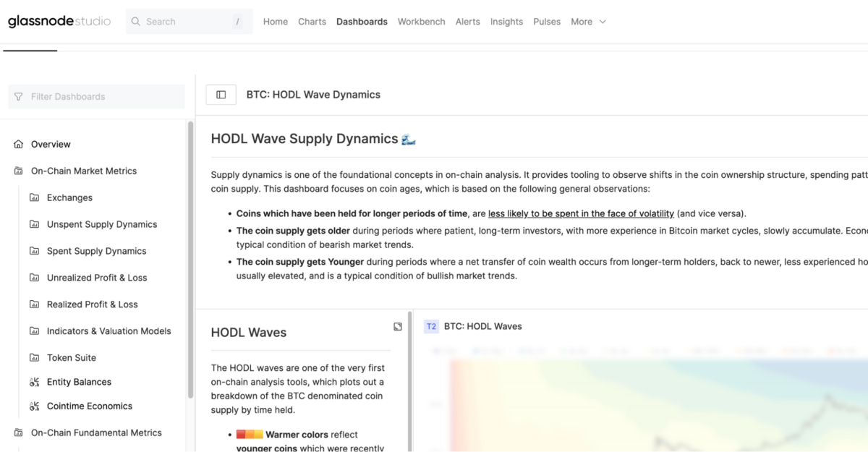868x452 pixels.
Task: Select Unrealized Profit & Loss dashboard
Action: point(97,278)
